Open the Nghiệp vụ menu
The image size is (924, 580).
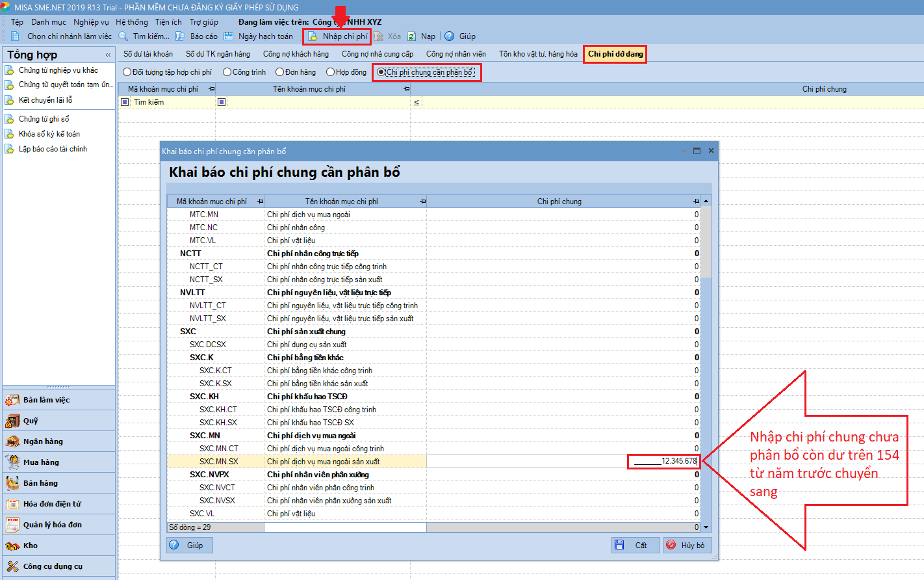91,22
